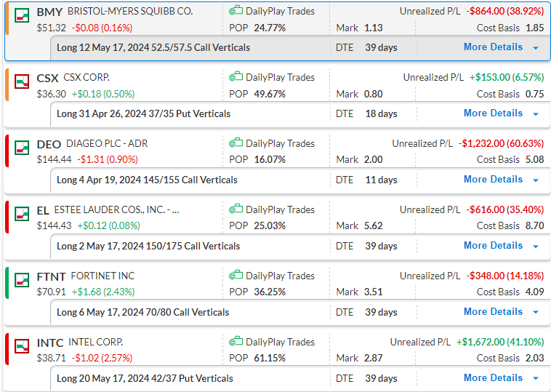
Task: Click the DailyPlay briefcase icon in EL row
Action: pos(236,209)
